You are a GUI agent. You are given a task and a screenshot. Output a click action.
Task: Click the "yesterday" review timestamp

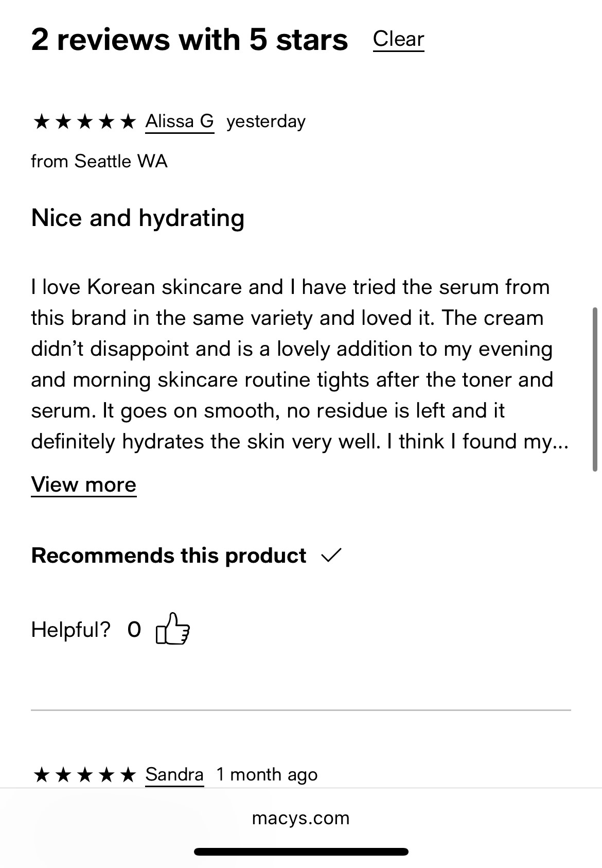click(266, 121)
